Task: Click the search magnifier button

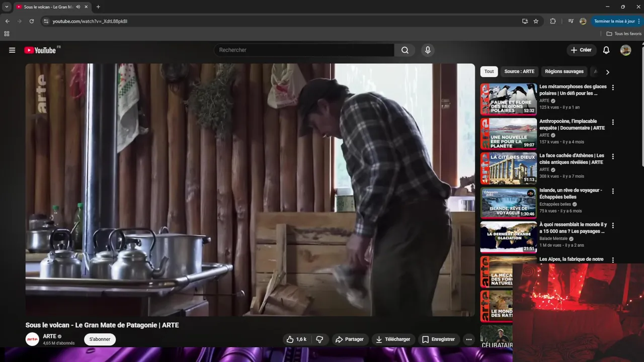Action: point(405,50)
